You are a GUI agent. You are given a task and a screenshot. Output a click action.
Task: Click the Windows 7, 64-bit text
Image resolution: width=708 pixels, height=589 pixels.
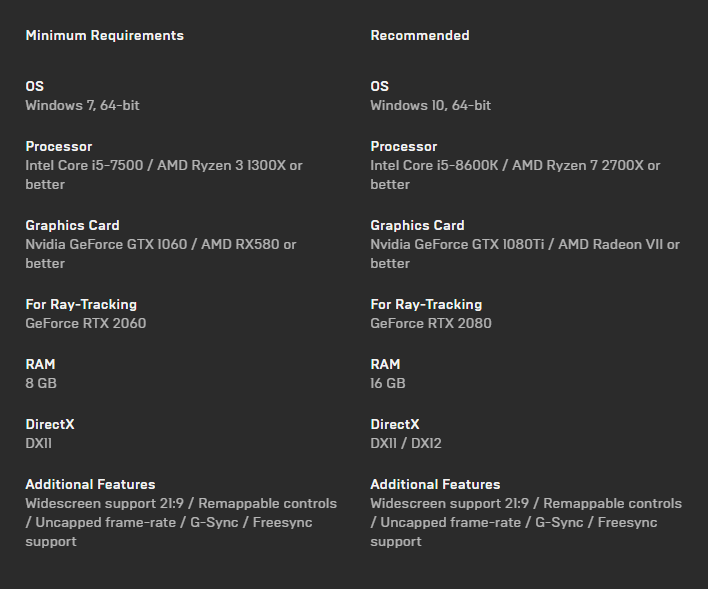point(82,105)
